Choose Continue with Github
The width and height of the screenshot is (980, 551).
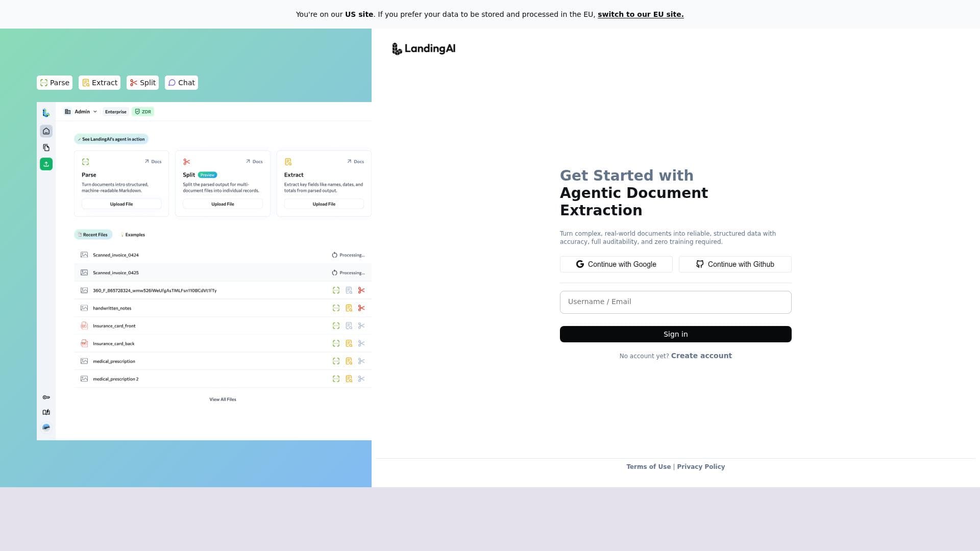(x=735, y=264)
